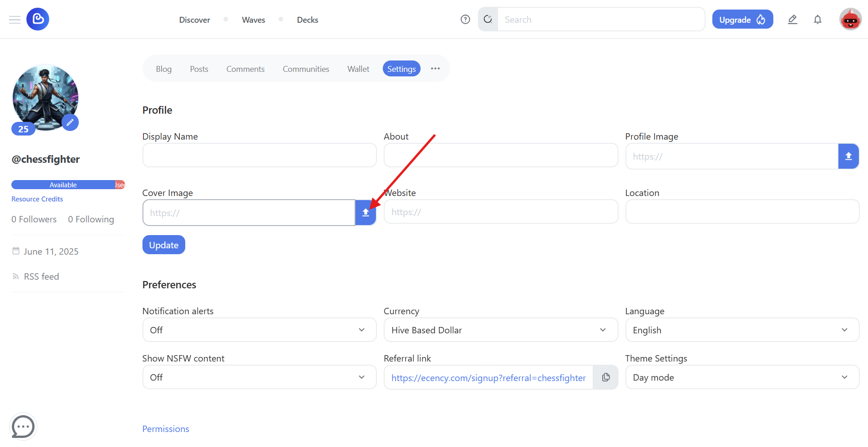Image resolution: width=868 pixels, height=447 pixels.
Task: Open the Decks menu item
Action: pos(308,20)
